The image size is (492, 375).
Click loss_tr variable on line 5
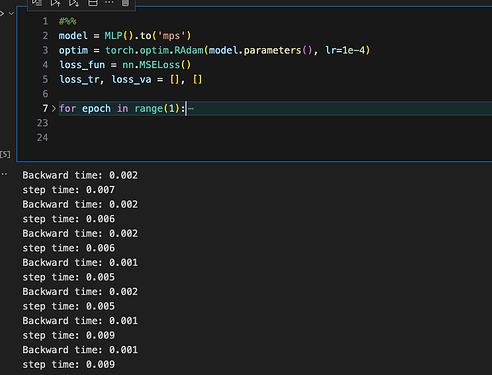79,80
